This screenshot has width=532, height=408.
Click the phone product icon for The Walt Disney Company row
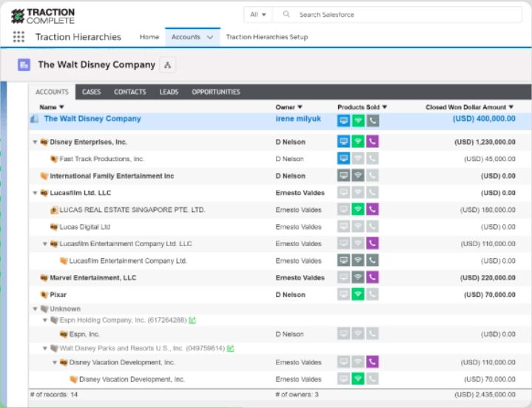coord(372,120)
